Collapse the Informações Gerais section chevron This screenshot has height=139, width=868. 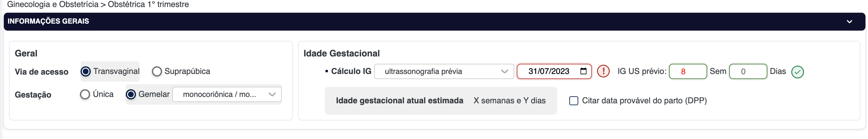(849, 22)
